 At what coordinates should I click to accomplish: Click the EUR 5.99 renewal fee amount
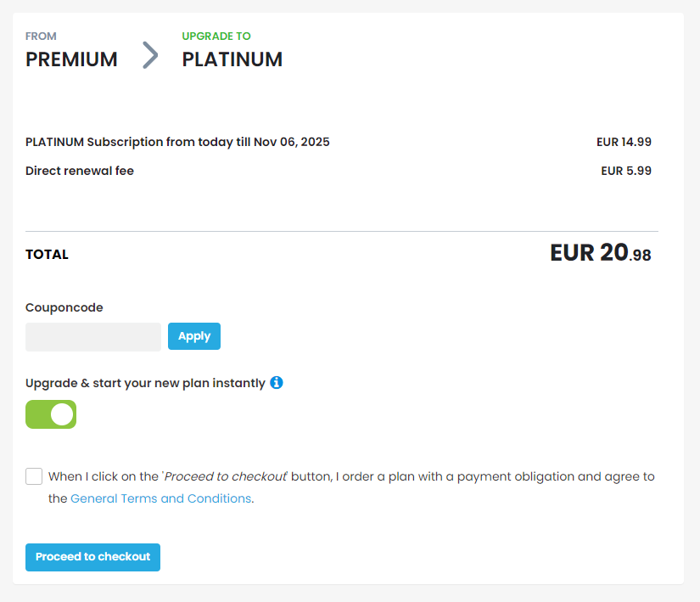[626, 171]
